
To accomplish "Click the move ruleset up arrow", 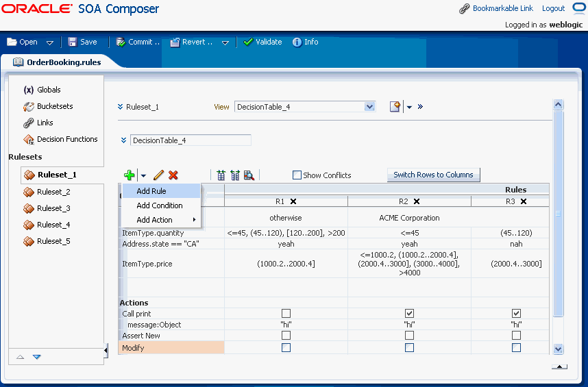I will (21, 357).
